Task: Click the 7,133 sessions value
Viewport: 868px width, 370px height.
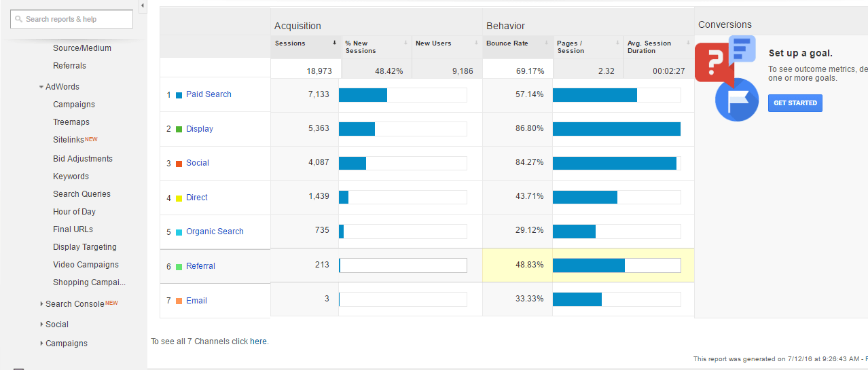Action: 319,94
